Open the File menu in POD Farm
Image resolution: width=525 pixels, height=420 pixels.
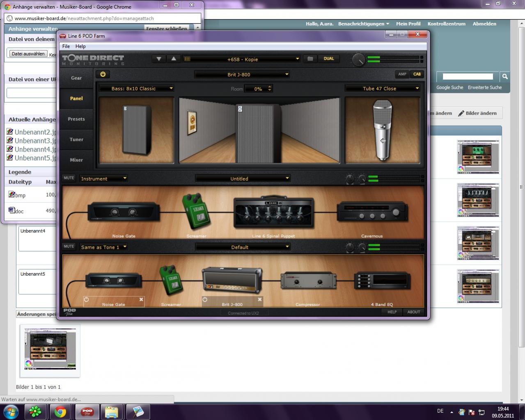click(x=66, y=46)
